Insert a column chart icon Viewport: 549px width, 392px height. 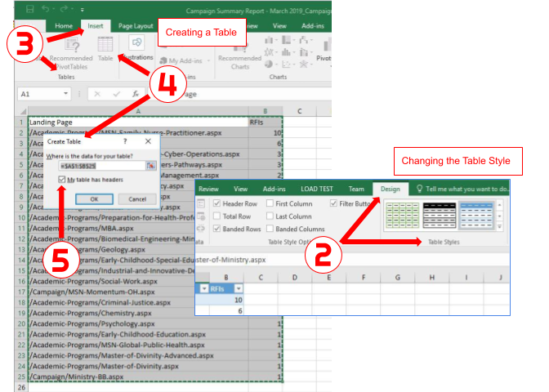click(269, 40)
